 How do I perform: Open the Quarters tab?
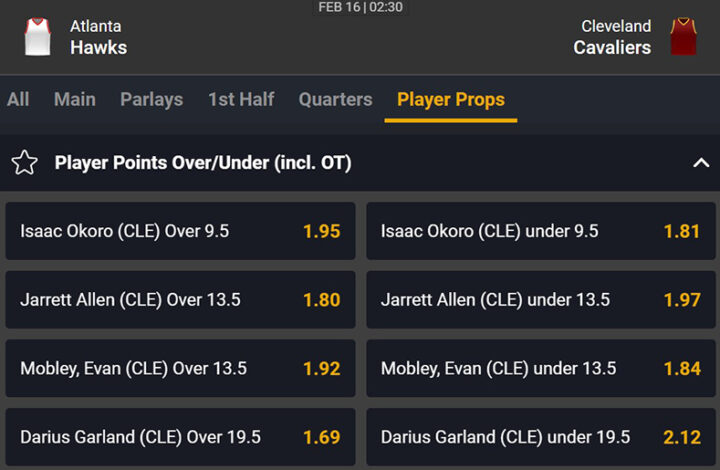click(335, 99)
